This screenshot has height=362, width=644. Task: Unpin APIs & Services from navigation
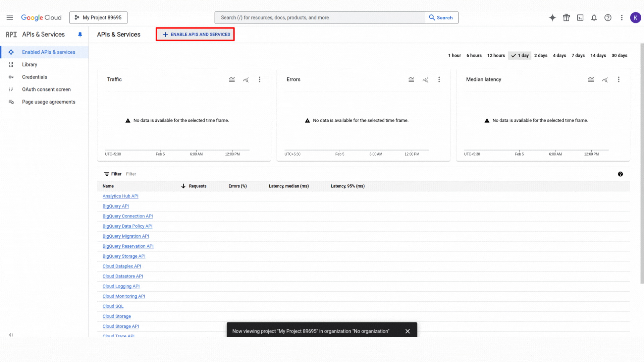pyautogui.click(x=80, y=35)
